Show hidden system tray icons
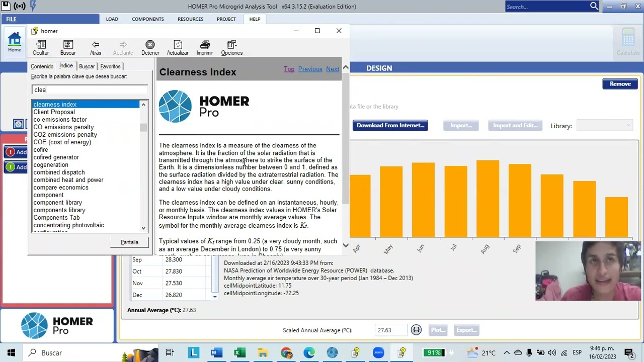644x362 pixels. click(x=507, y=352)
